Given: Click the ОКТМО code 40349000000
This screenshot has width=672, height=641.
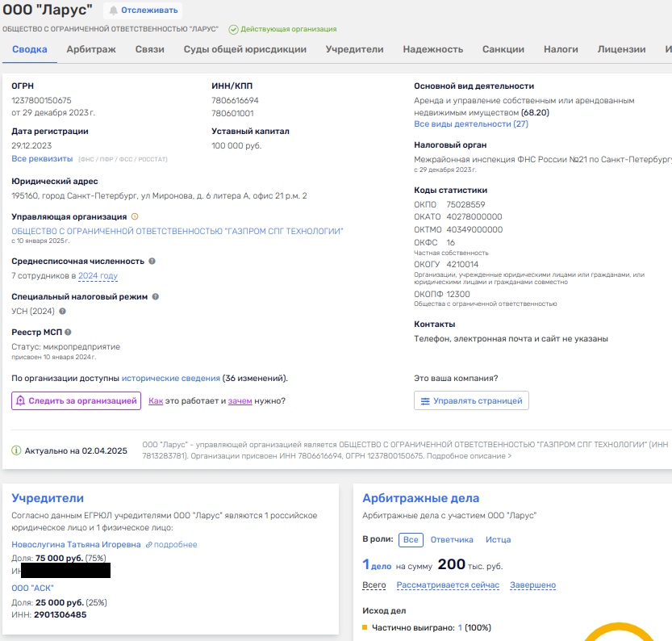Looking at the screenshot, I should tap(474, 230).
